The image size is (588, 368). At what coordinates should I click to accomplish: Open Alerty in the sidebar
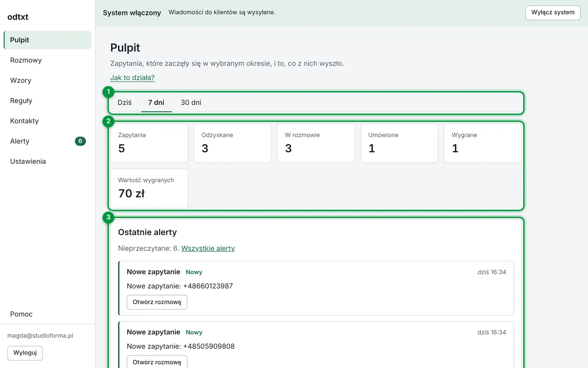[x=47, y=141]
